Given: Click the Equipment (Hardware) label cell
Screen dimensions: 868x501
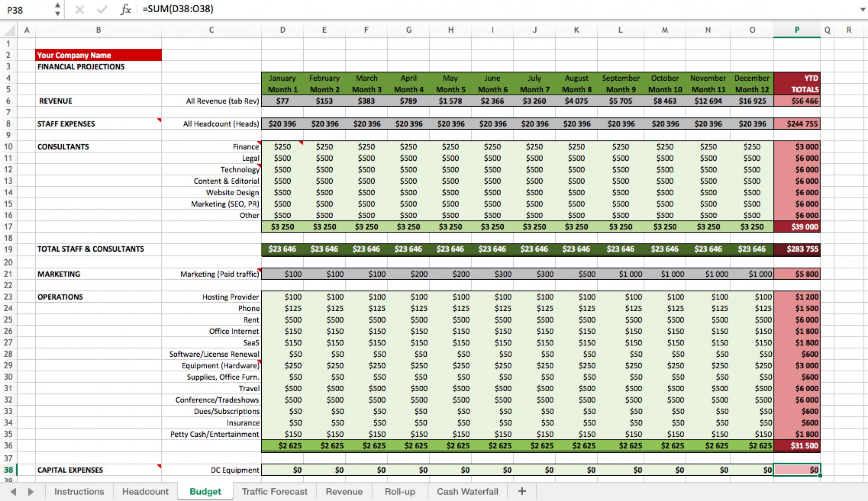Looking at the screenshot, I should click(212, 365).
